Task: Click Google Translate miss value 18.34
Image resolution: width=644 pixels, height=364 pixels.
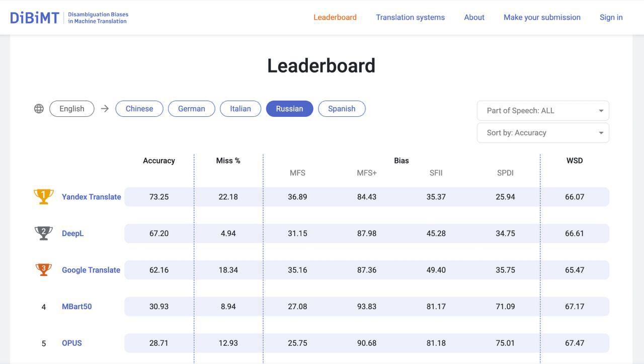Action: coord(228,270)
